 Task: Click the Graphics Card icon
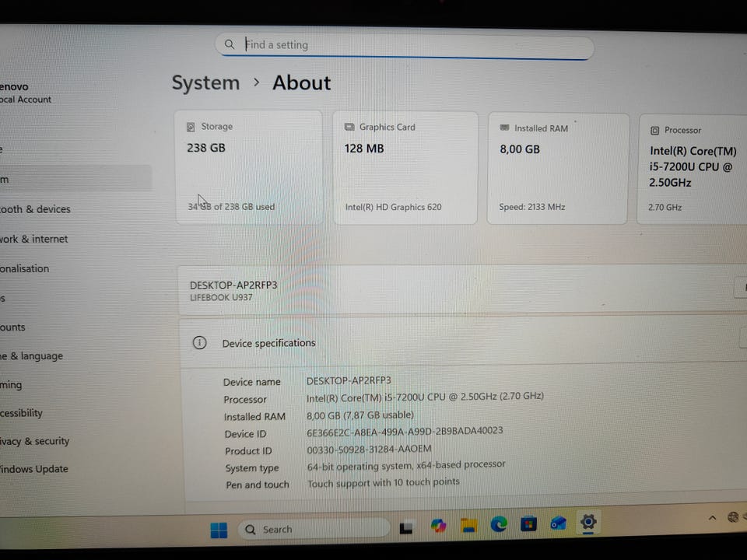pyautogui.click(x=349, y=127)
